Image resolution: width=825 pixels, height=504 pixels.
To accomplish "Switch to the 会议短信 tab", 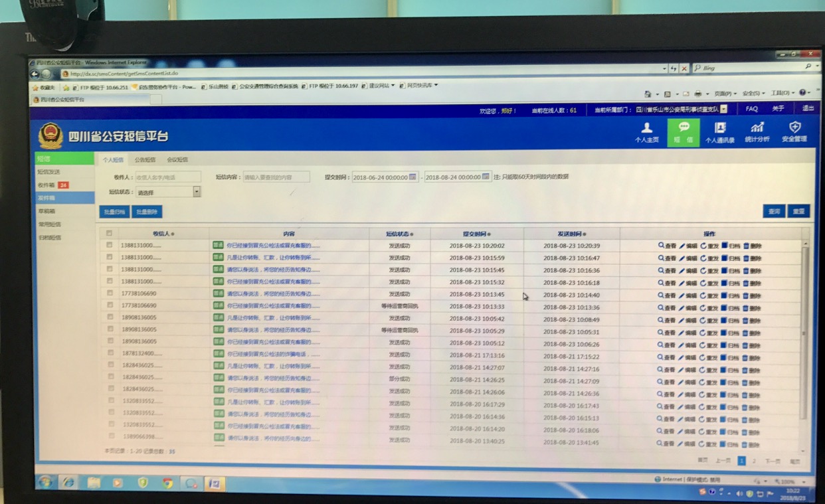I will click(x=177, y=160).
